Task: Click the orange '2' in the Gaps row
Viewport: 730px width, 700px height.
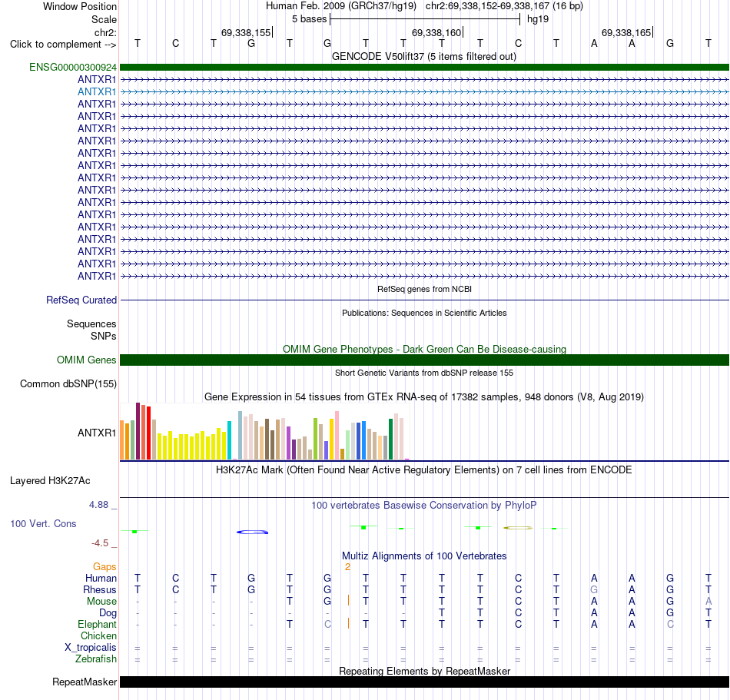Action: (x=347, y=567)
